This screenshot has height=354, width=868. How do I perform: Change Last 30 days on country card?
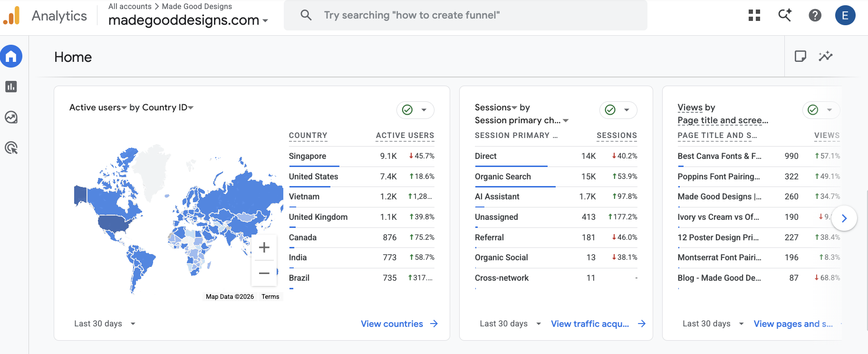105,324
